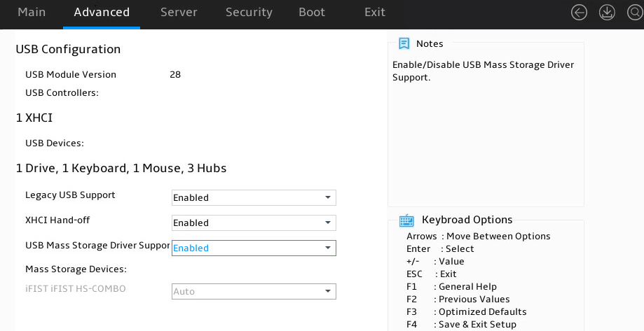The width and height of the screenshot is (644, 331).
Task: Click the keyboard icon beside Keyboard Options
Action: [x=406, y=220]
